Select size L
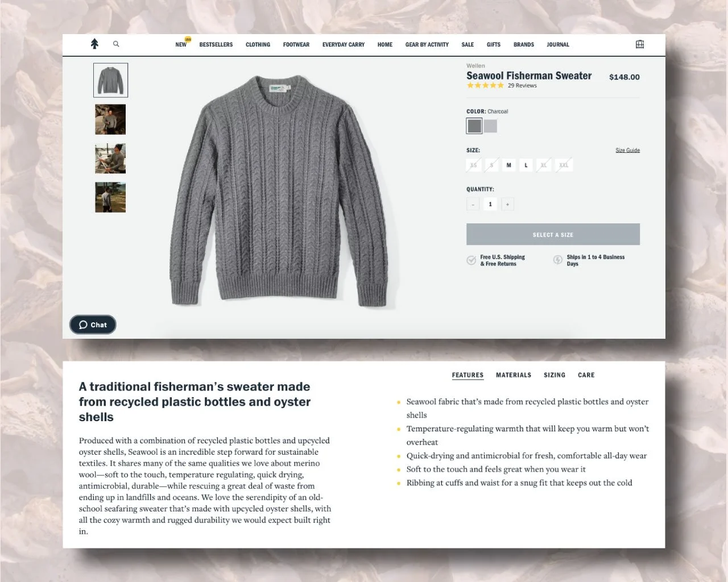Screen dimensions: 728x582 526,165
